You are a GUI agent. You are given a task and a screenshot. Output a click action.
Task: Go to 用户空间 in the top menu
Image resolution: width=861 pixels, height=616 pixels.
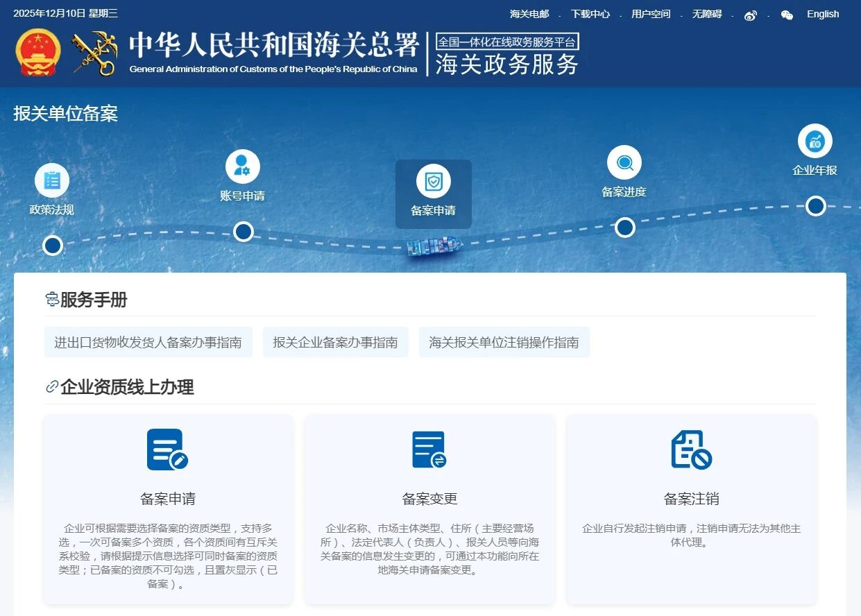pyautogui.click(x=651, y=14)
